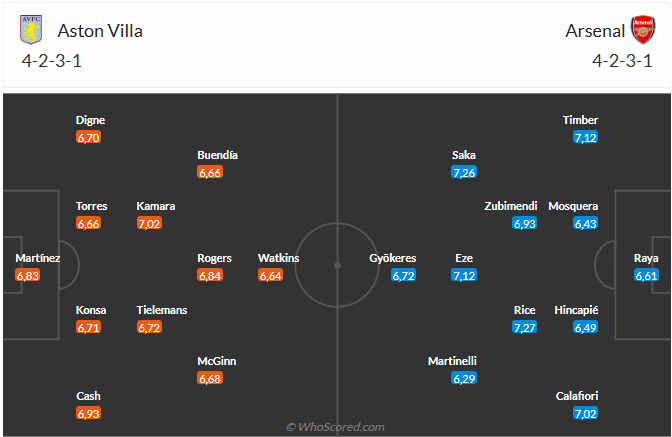
Task: Select player Gyökeres on the pitch
Action: [x=392, y=258]
